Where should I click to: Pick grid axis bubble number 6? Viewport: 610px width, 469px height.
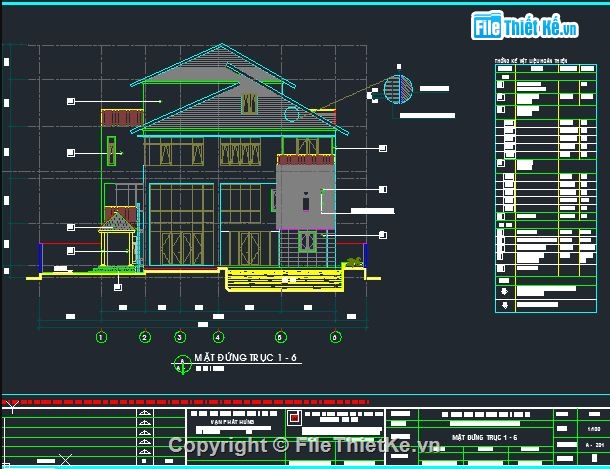[335, 337]
